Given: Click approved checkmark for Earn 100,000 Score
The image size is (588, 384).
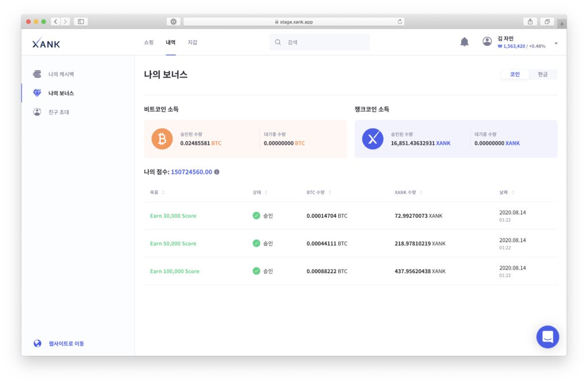Looking at the screenshot, I should pos(256,271).
